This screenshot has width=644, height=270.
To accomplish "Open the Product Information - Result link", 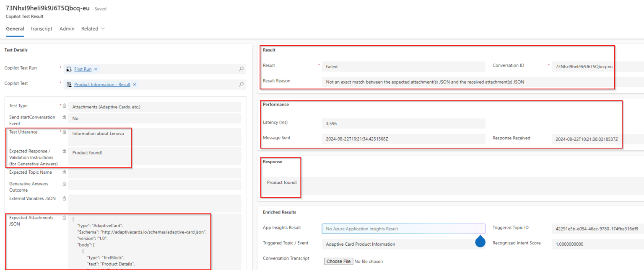I will [102, 85].
